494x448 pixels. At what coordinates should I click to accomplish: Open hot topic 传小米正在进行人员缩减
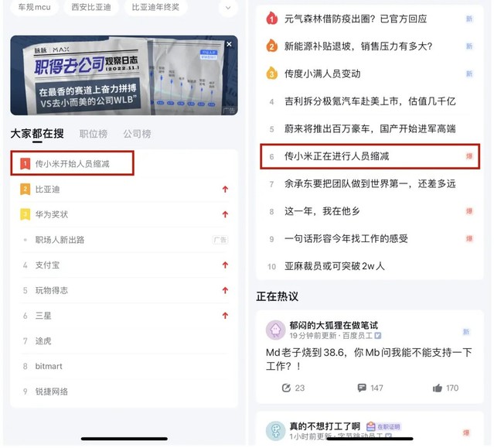(x=370, y=156)
